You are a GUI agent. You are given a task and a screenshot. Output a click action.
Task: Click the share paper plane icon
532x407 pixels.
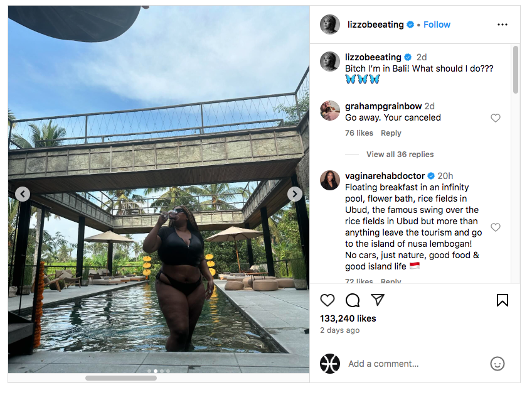click(x=377, y=300)
